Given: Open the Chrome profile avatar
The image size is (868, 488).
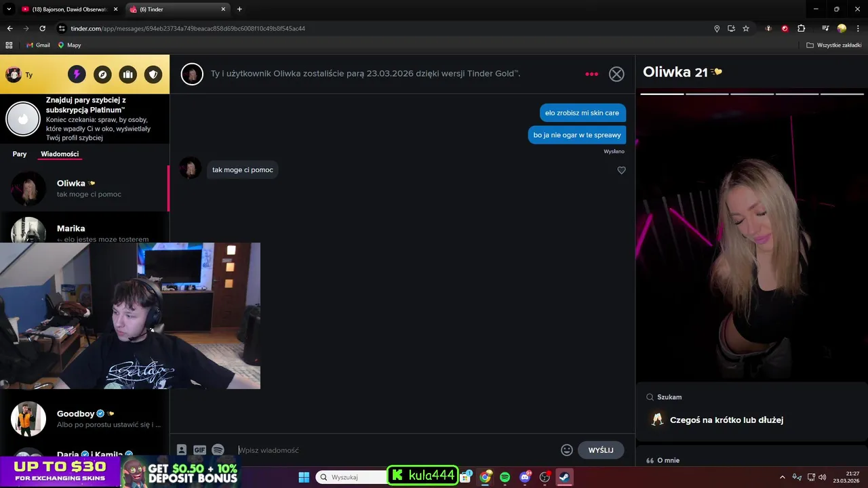Looking at the screenshot, I should coord(842,28).
